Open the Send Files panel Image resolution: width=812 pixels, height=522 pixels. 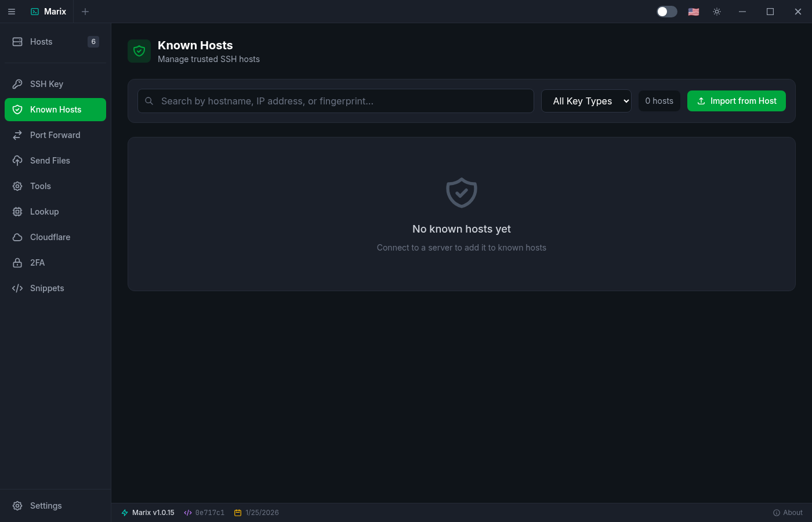pos(50,160)
